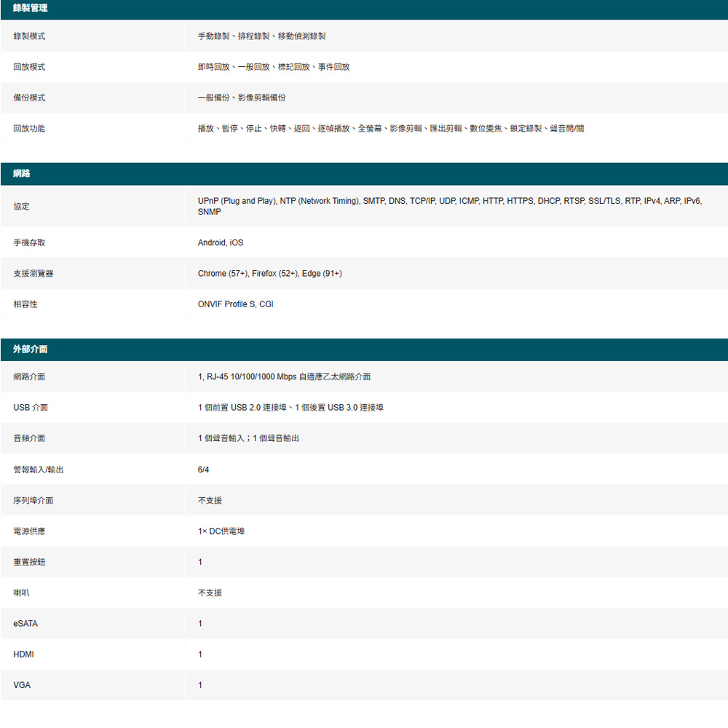
Task: Select the 序列埠介面 row label
Action: (33, 501)
